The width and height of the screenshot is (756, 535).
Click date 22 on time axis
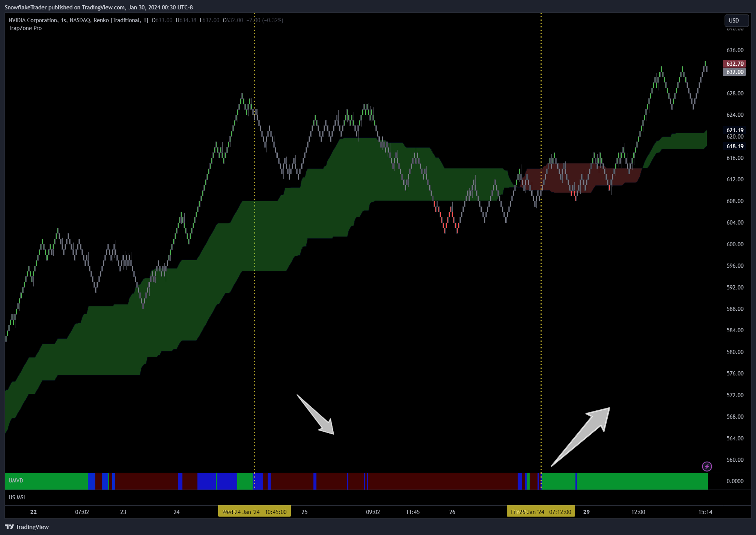[33, 512]
